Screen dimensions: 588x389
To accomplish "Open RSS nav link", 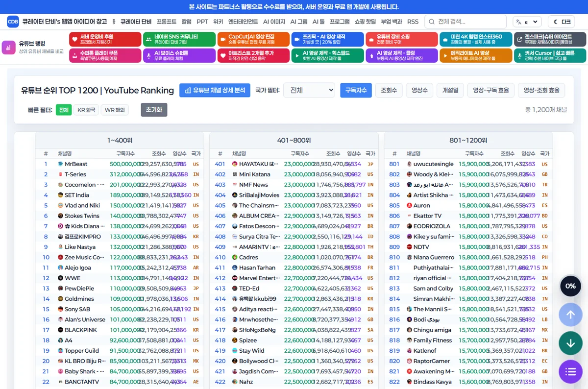I will tap(413, 22).
